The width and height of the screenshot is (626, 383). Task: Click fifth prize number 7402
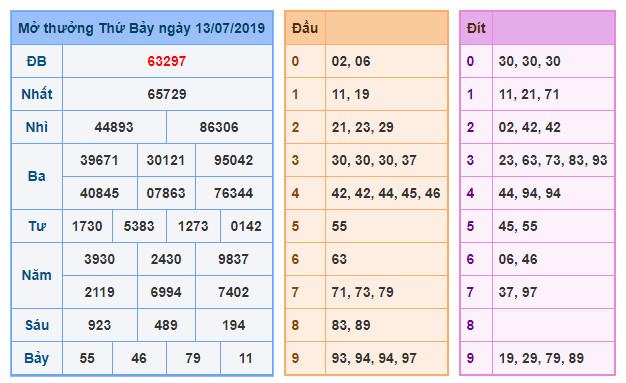pos(234,292)
